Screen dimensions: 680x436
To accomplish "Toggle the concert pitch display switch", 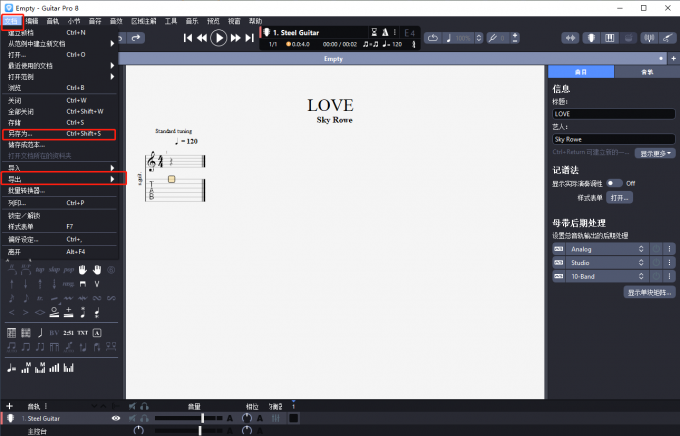I will (613, 183).
